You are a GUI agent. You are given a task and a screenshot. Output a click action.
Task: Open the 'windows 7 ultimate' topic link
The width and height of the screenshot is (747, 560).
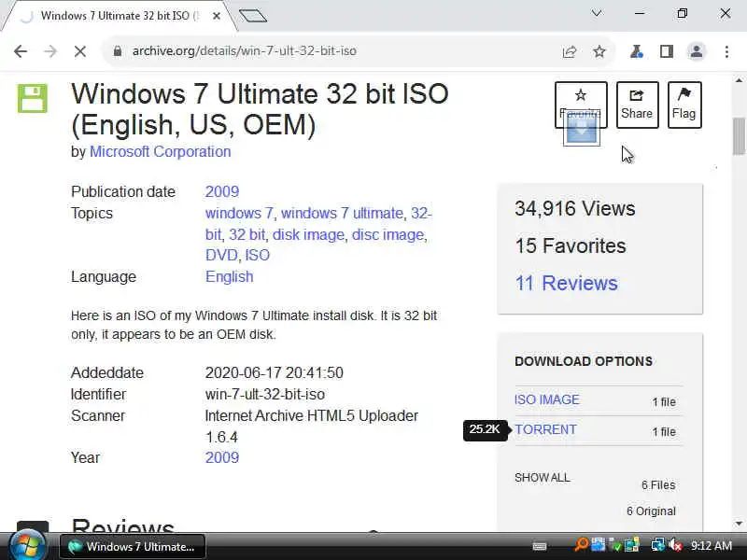pos(342,213)
